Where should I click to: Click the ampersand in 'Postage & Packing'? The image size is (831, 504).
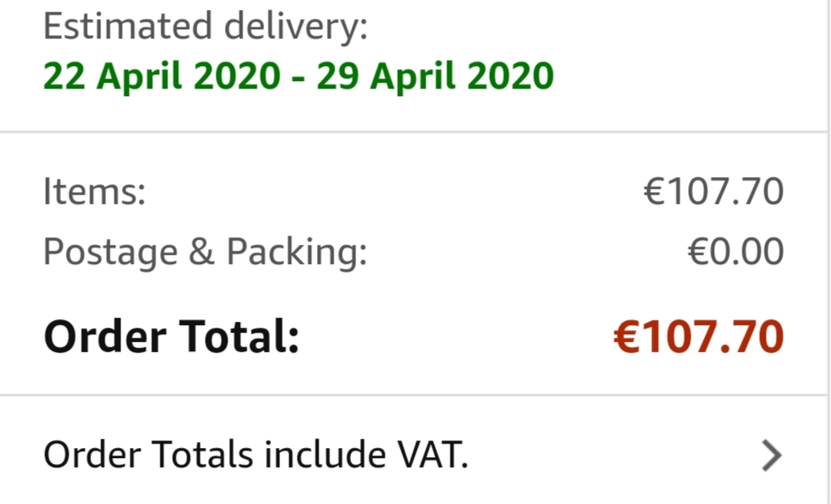[201, 252]
